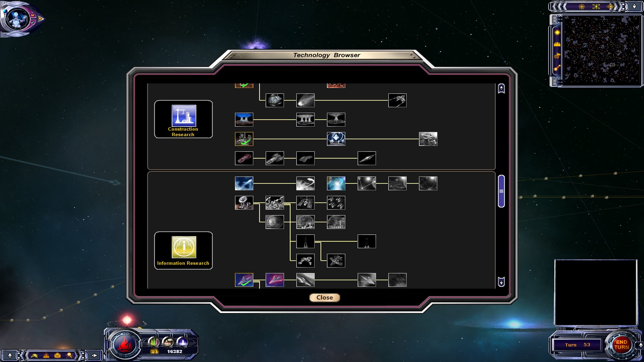The image size is (644, 362).
Task: Toggle star visibility on the minimap sidebar
Action: tap(557, 33)
